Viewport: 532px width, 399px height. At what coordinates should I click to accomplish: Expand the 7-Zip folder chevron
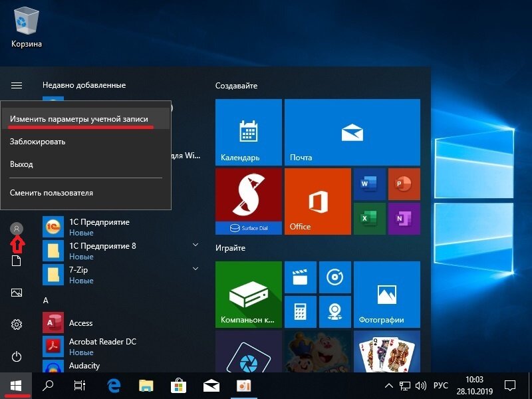tap(196, 269)
